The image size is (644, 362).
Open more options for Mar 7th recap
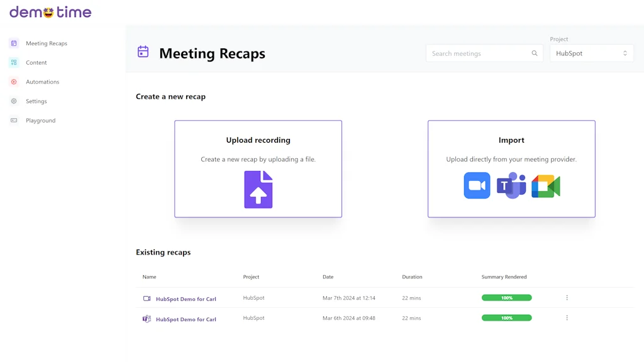[567, 297]
